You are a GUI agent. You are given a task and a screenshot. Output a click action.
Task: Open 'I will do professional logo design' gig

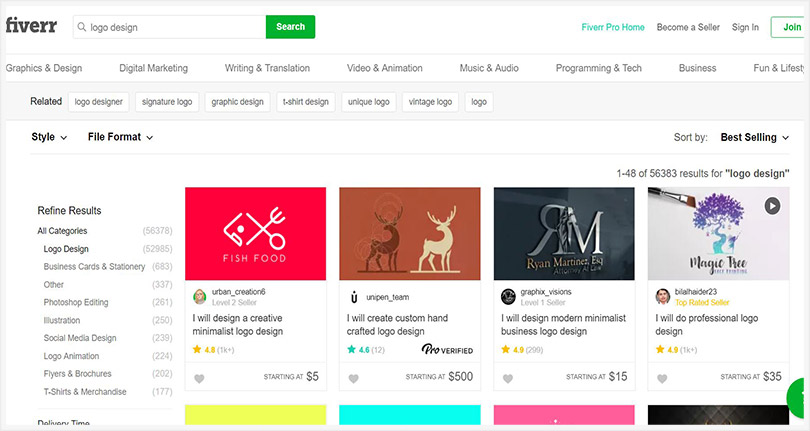coord(707,325)
